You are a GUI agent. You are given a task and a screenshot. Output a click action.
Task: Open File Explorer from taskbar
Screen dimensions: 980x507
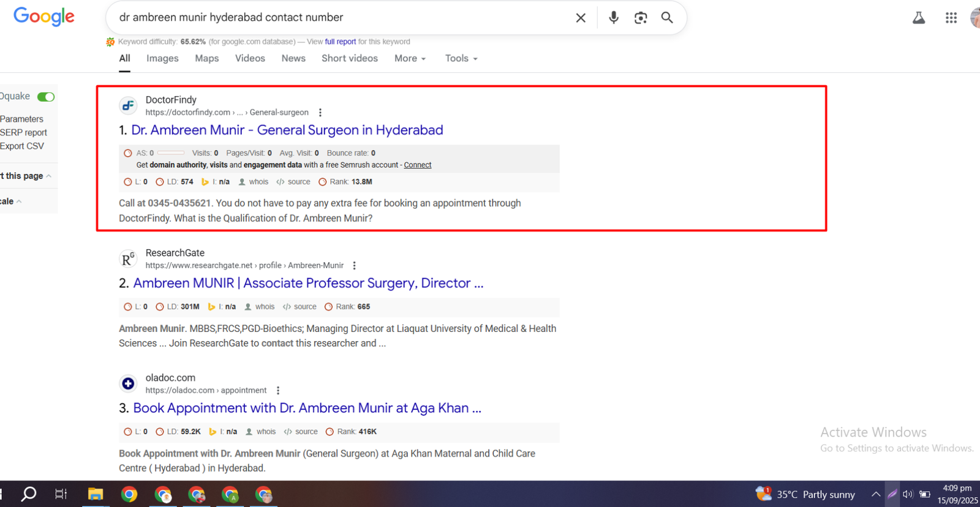[x=96, y=494]
